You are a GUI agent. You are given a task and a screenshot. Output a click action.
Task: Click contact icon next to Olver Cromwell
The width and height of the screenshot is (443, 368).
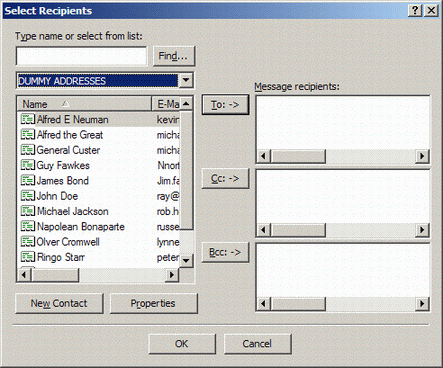28,242
